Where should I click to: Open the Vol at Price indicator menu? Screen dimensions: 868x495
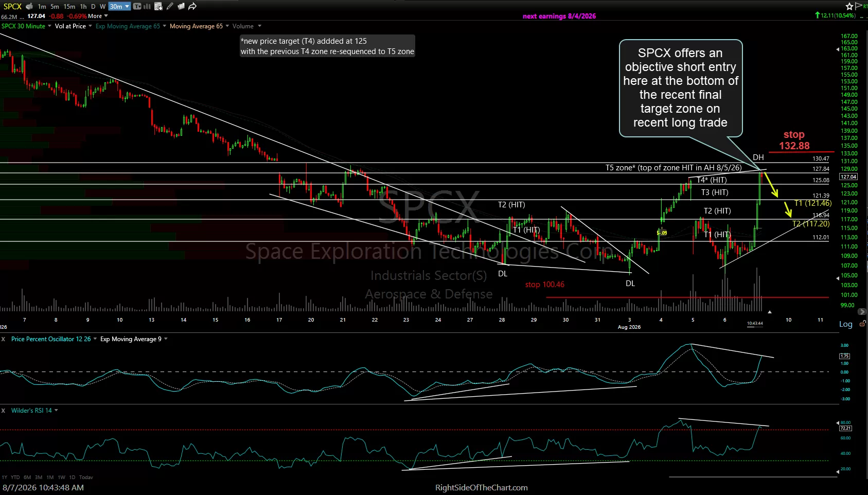[74, 26]
